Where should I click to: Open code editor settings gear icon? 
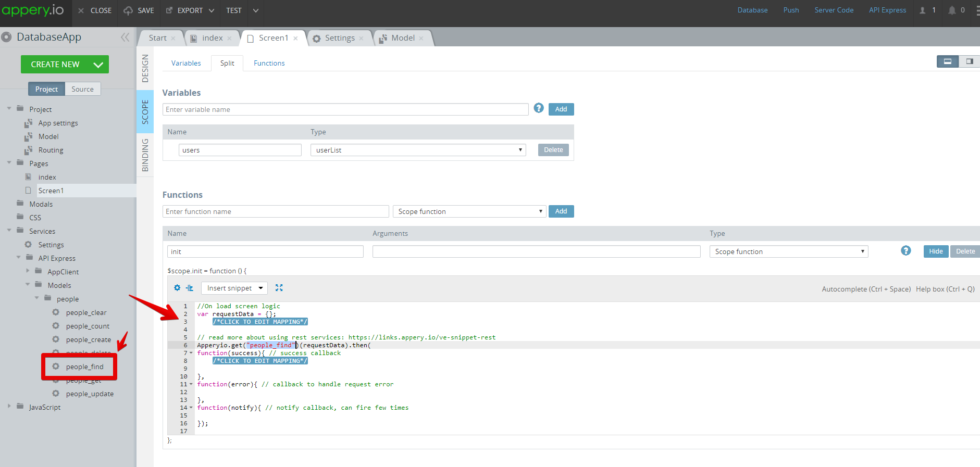coord(177,288)
